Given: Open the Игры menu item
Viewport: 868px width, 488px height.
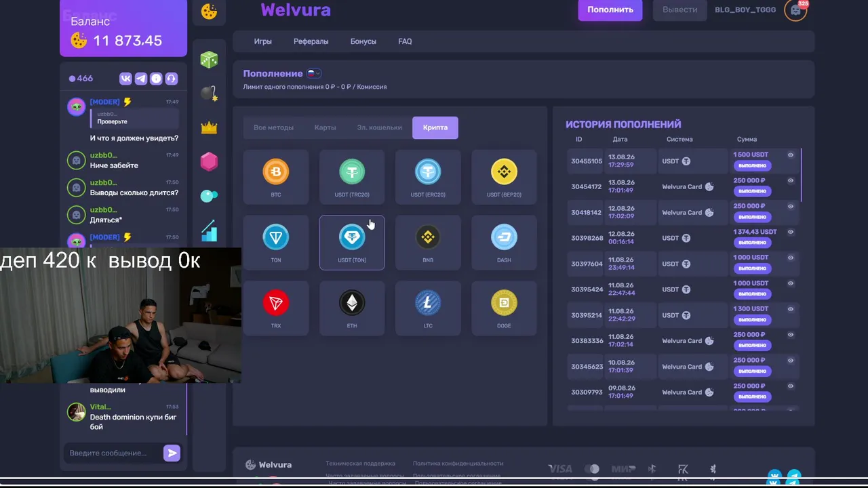Looking at the screenshot, I should click(x=263, y=41).
